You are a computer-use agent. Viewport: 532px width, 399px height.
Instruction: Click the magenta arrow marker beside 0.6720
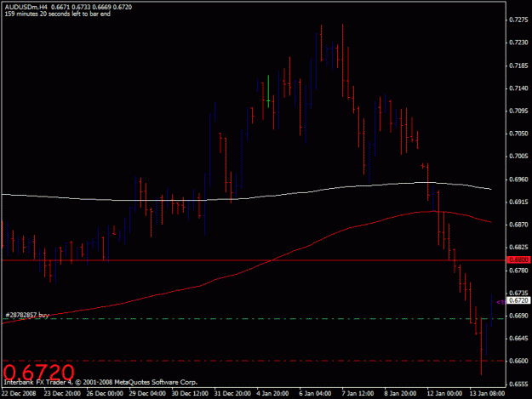pyautogui.click(x=501, y=302)
